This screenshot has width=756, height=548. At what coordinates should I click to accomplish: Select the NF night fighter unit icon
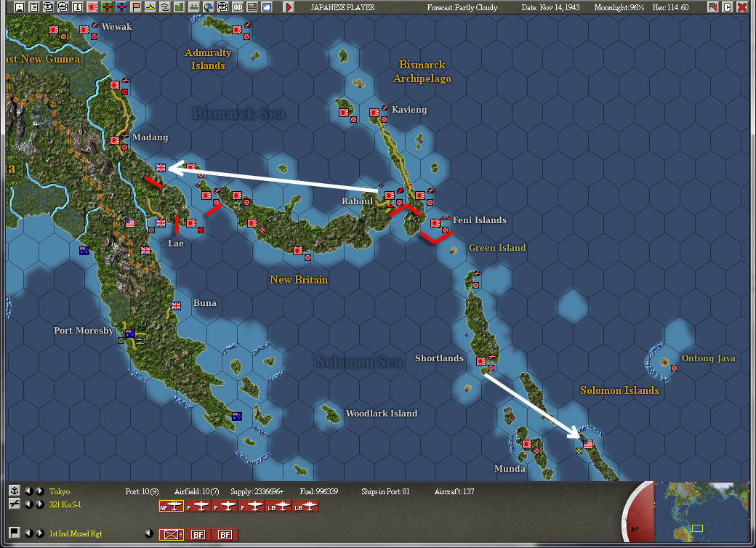pos(171,506)
